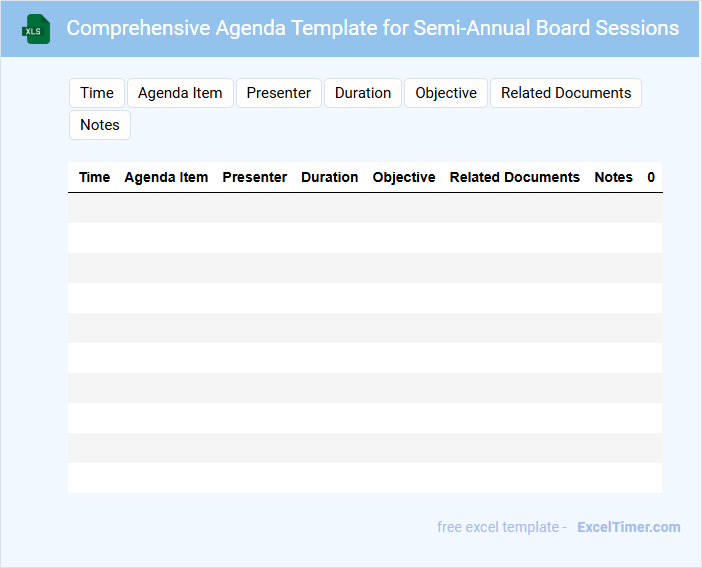Click the Related Documents tag button
This screenshot has width=702, height=568.
(566, 93)
